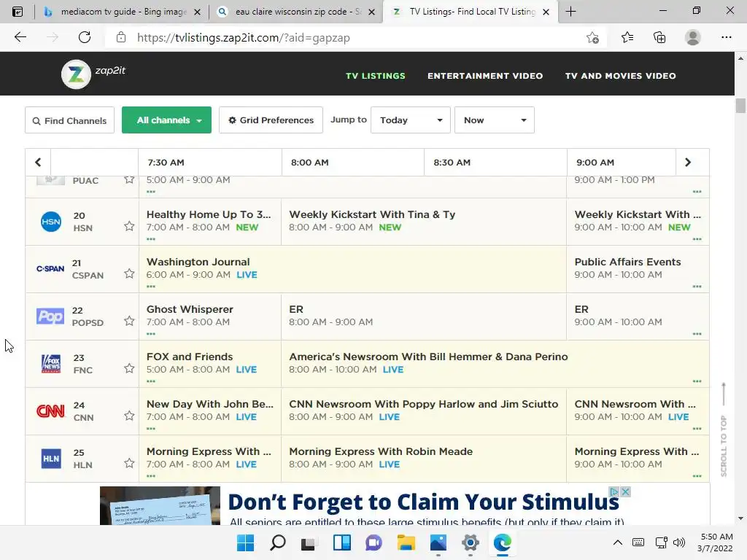
Task: Open Weekly Kickstart With Tina & Ty 8:00 listing
Action: point(424,222)
